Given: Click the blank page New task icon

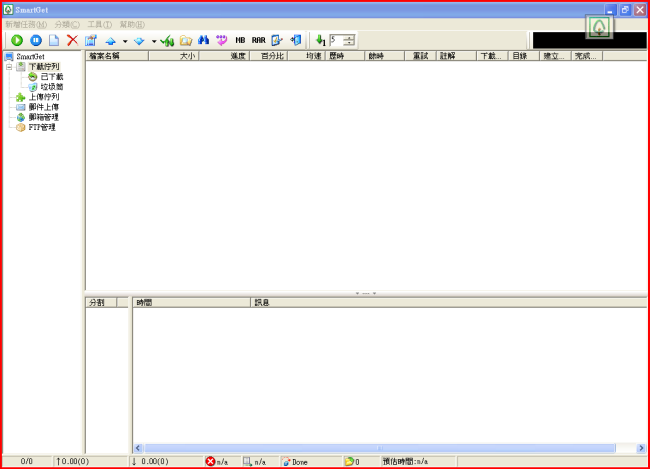Looking at the screenshot, I should [x=54, y=40].
